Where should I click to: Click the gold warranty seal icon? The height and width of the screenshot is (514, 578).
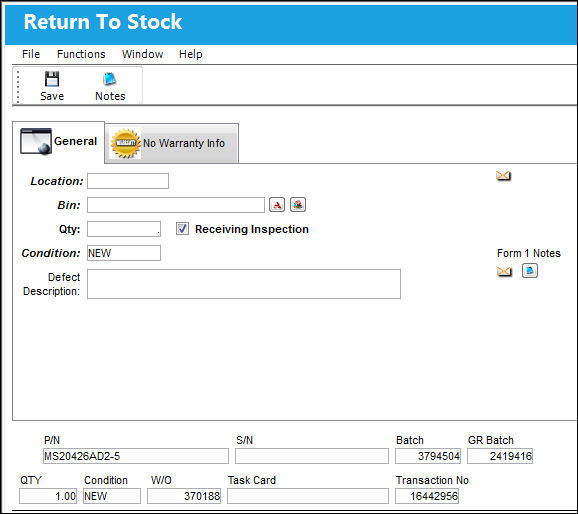(125, 143)
